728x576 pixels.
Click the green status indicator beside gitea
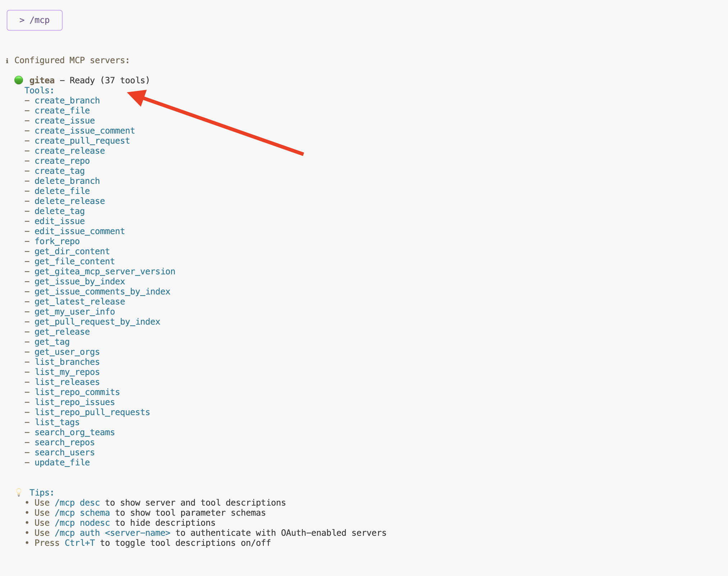(19, 80)
